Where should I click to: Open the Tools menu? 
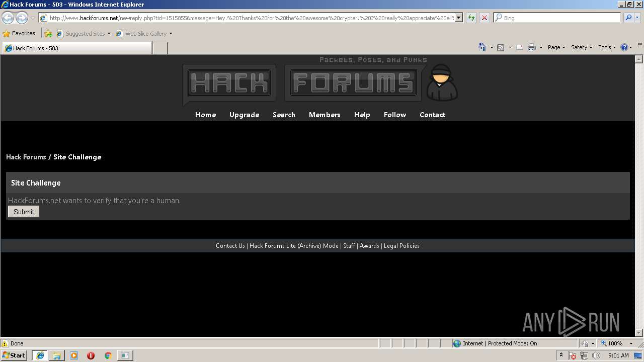pos(607,47)
